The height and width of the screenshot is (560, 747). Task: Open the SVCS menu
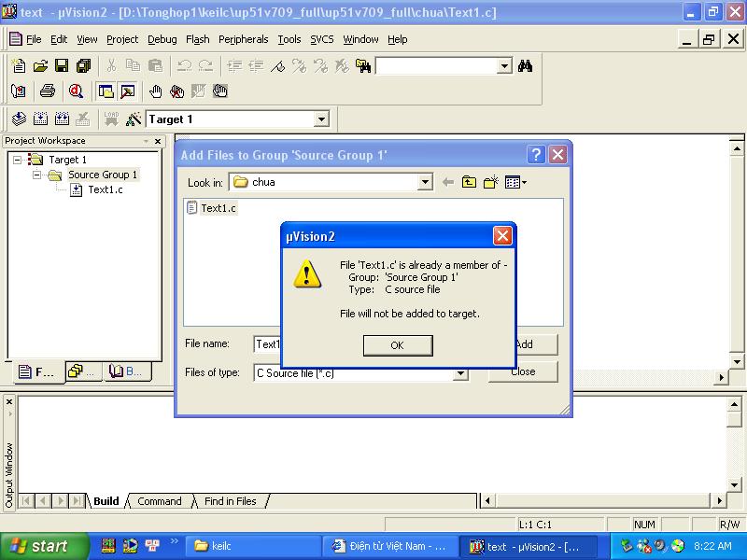point(322,39)
